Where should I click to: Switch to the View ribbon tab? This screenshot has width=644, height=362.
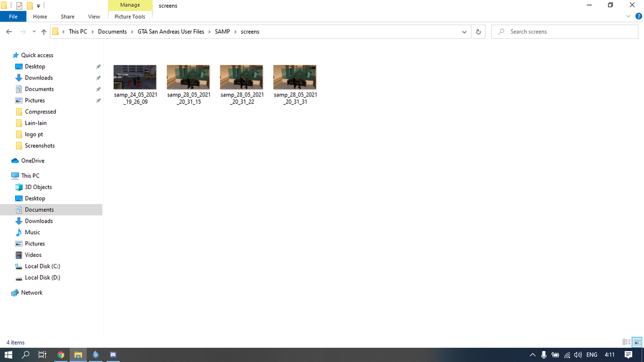coord(94,17)
